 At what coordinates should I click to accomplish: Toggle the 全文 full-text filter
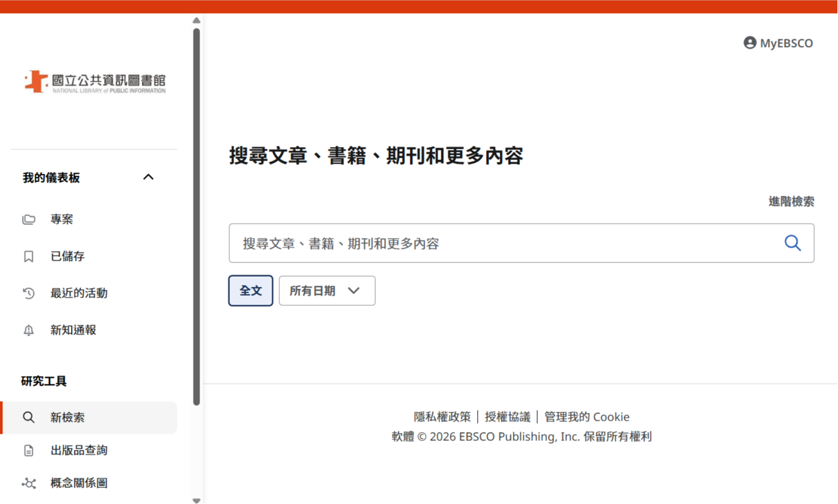(x=251, y=291)
